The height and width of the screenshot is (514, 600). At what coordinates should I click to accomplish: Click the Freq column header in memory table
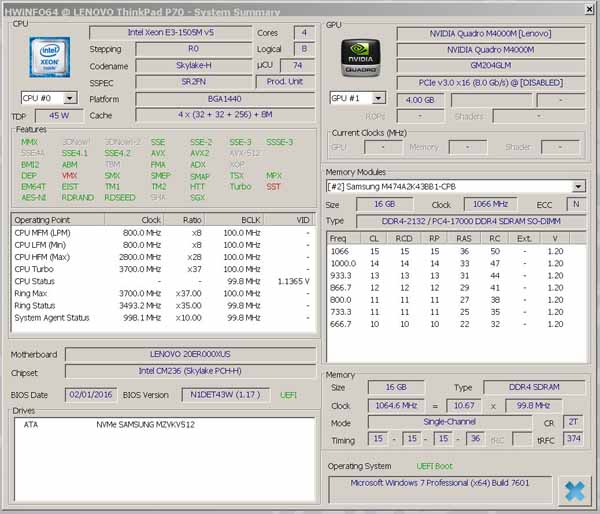coord(339,238)
